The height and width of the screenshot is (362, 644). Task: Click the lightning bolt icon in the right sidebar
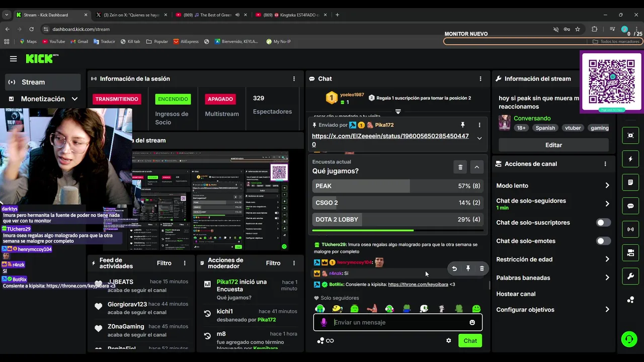(630, 159)
